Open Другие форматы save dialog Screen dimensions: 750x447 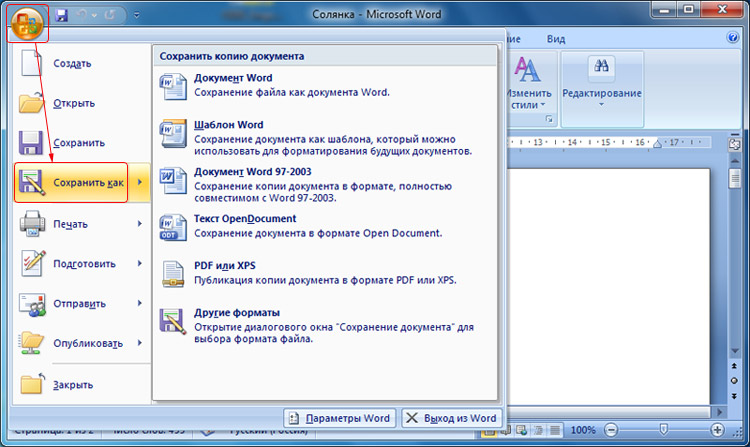tap(325, 326)
